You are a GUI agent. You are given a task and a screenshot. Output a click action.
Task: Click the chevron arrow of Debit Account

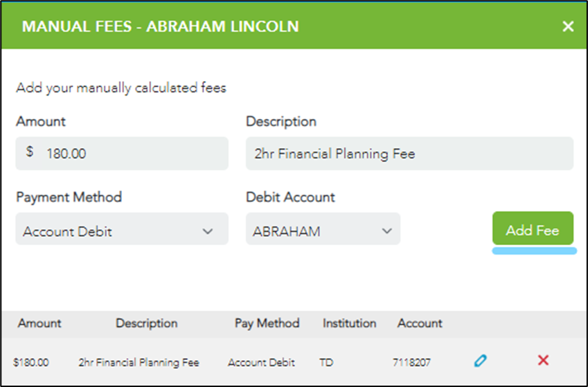(386, 231)
